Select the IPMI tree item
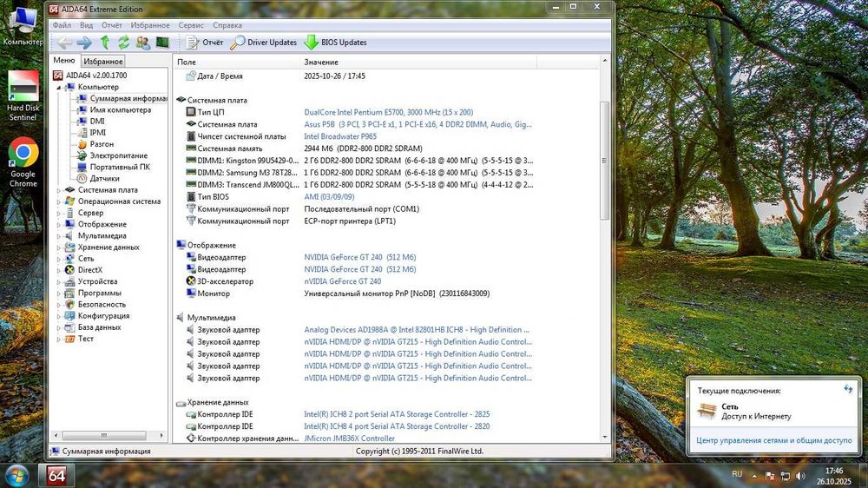 point(97,132)
